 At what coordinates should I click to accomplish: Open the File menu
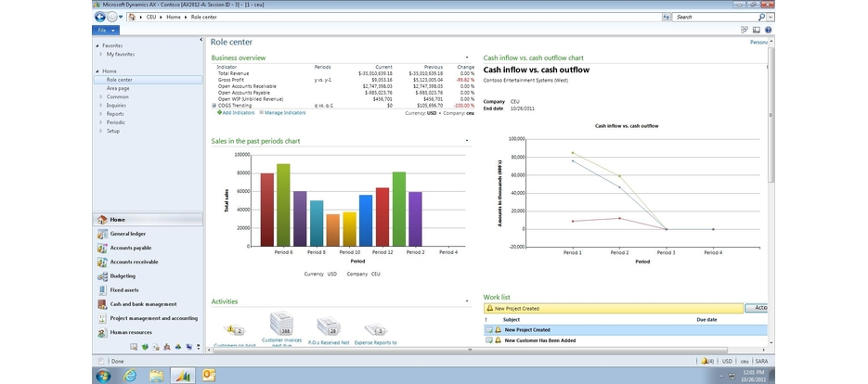(x=106, y=30)
